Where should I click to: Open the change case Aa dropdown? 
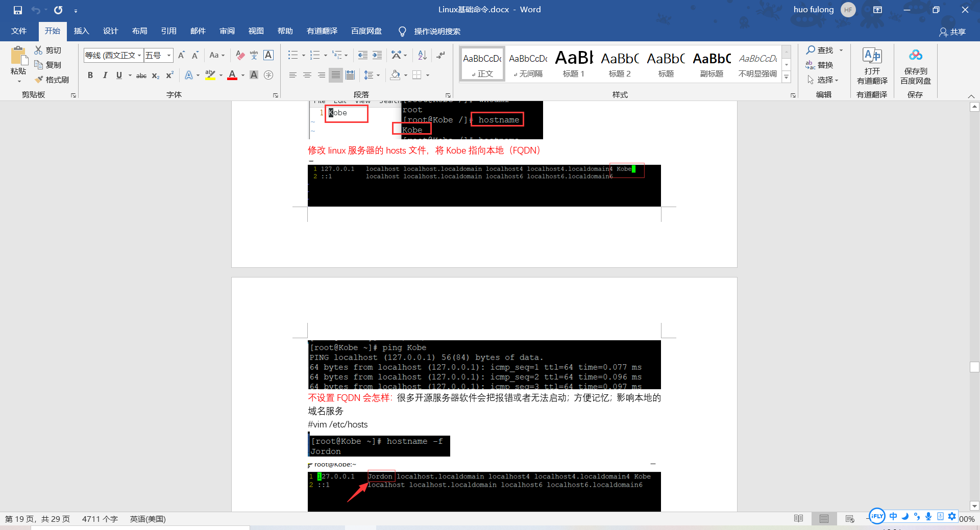[x=217, y=55]
